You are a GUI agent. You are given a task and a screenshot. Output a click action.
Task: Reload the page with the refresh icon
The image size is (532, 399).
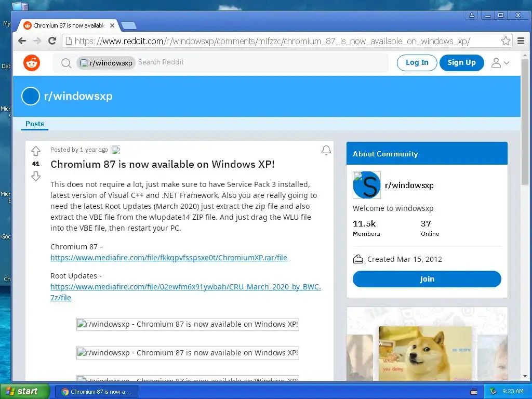pos(52,41)
